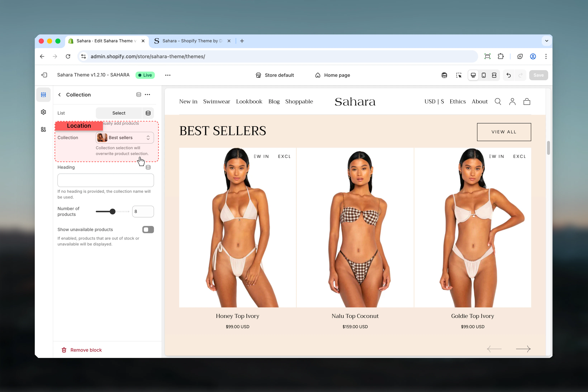Click the preview pane vertical scrollbar
The width and height of the screenshot is (588, 392).
tap(548, 148)
